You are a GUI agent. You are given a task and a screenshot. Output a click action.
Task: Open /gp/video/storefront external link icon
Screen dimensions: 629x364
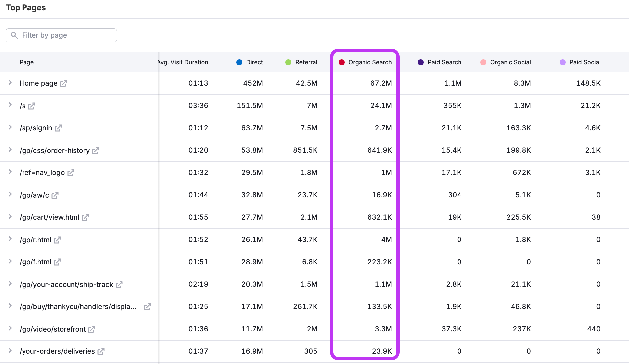coord(92,329)
